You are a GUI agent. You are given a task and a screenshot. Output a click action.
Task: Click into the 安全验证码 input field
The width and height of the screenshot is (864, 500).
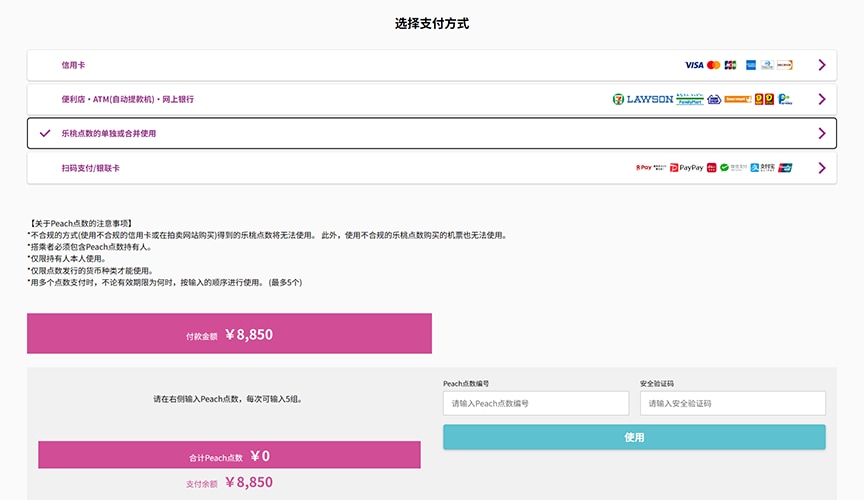732,403
